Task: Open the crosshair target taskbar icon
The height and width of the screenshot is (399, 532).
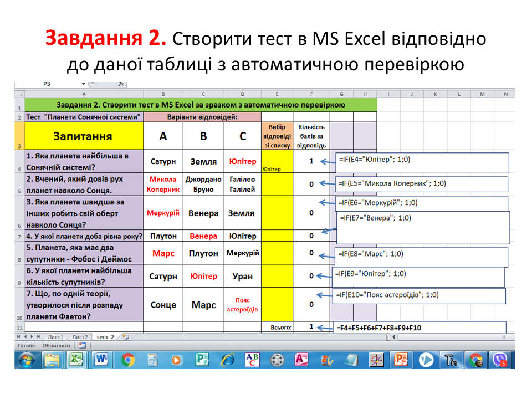Action: pos(377,360)
